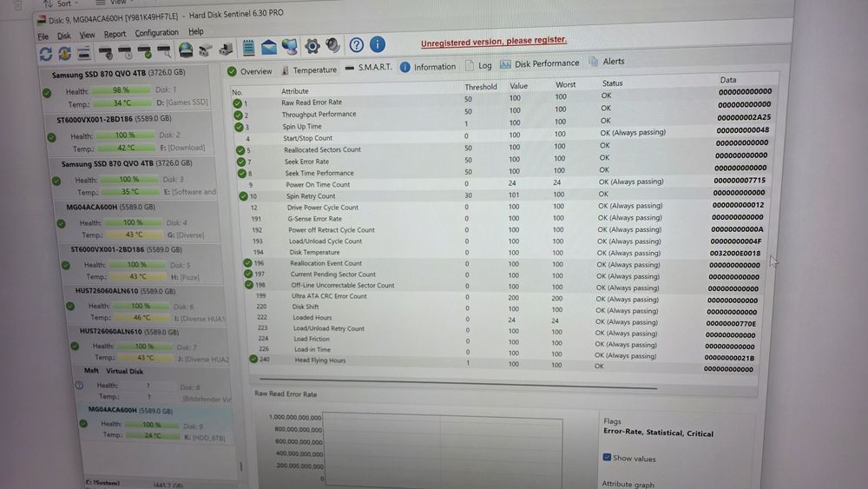Click the question status icon of Msft Virtual Disk

[x=79, y=385]
